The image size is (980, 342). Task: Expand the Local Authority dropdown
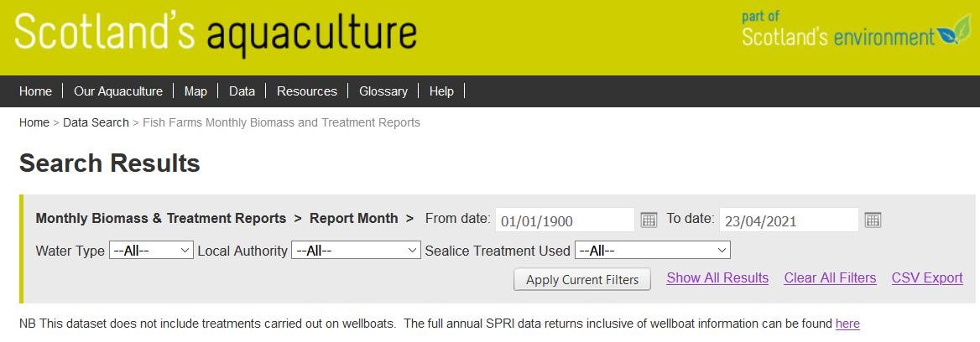(356, 251)
